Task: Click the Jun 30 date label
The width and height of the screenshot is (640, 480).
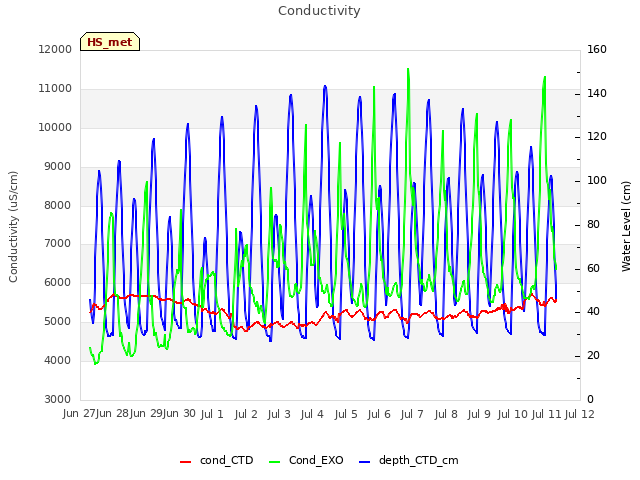Action: tap(179, 414)
